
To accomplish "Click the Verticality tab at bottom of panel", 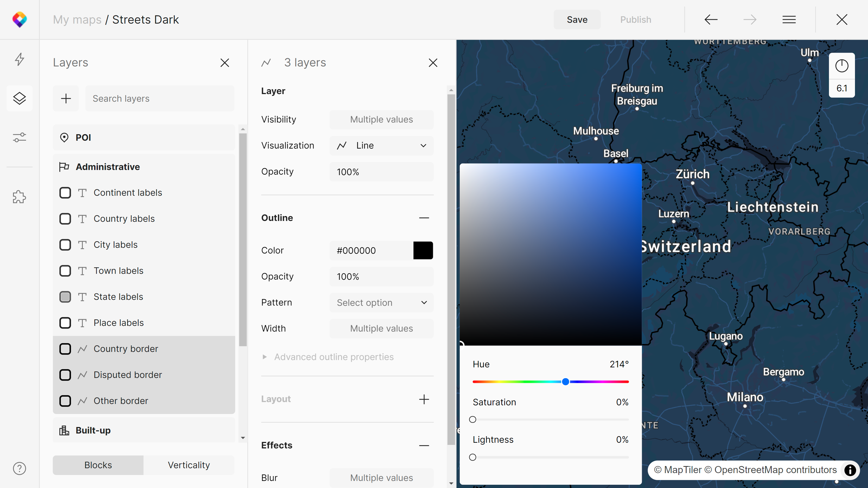I will pos(189,465).
